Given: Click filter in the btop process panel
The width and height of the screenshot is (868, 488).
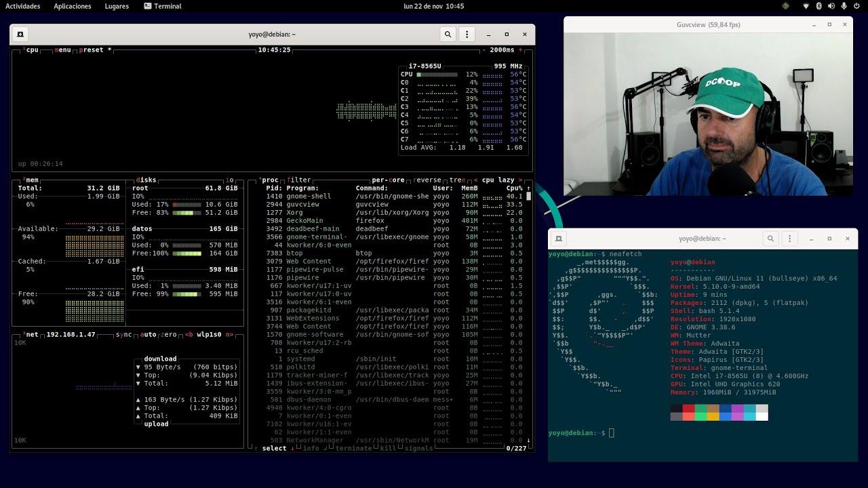Looking at the screenshot, I should coord(298,180).
